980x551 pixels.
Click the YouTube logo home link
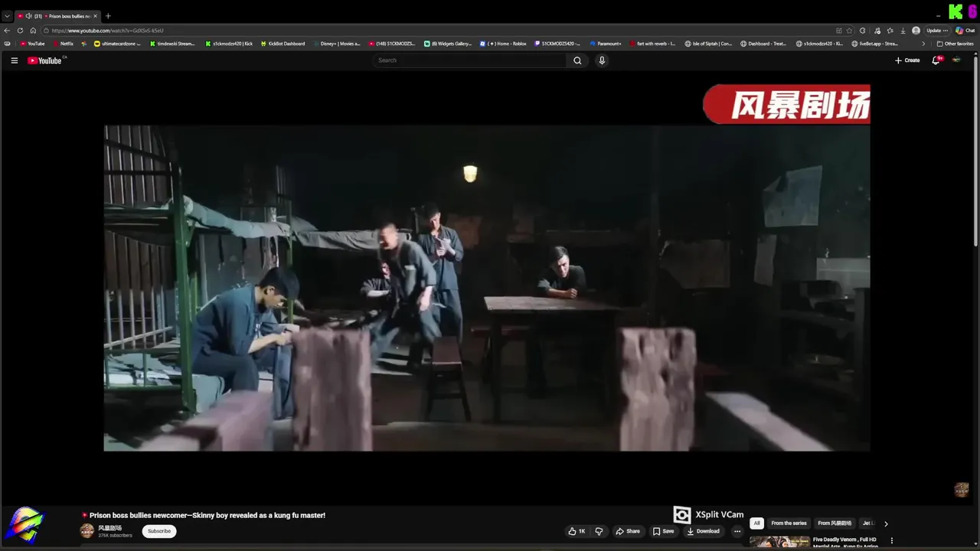point(44,60)
